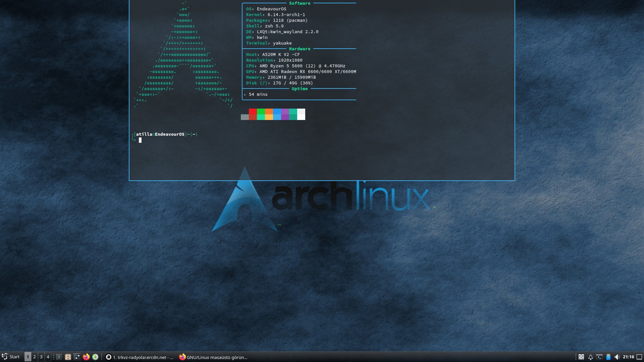Select virtual desktop 1 in pager
644x362 pixels.
pos(28,357)
